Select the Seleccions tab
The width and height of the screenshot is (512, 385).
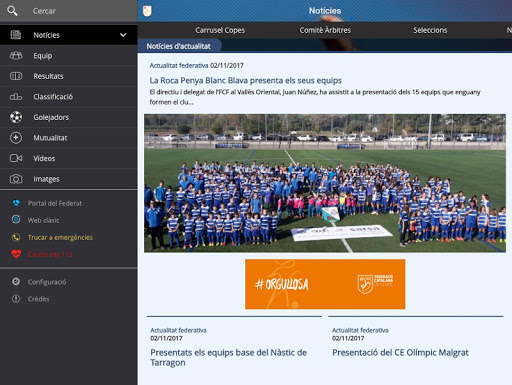pos(430,30)
